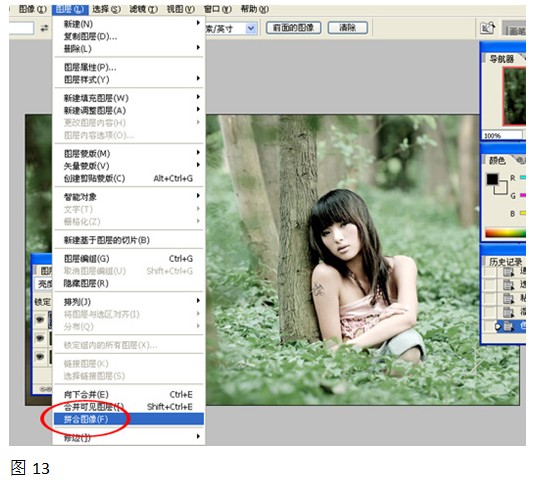534x480 pixels.
Task: Expand the 删除(L) submenu
Action: coord(198,47)
